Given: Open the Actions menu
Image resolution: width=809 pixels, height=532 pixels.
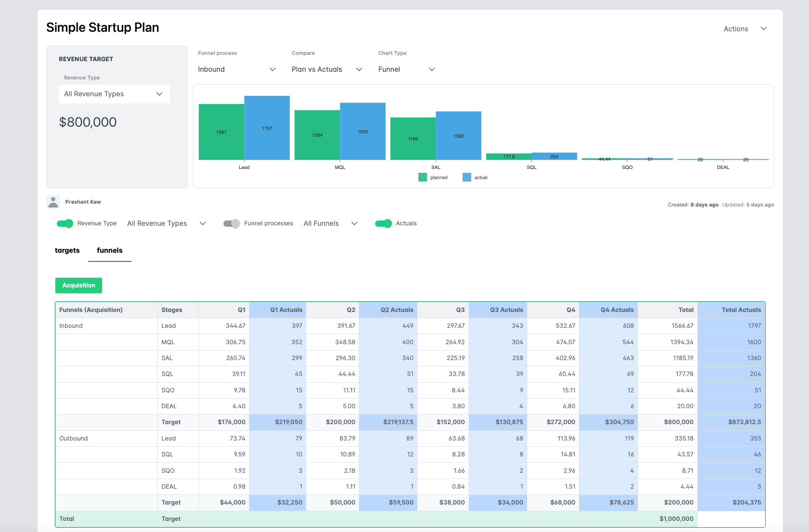Looking at the screenshot, I should coord(736,29).
